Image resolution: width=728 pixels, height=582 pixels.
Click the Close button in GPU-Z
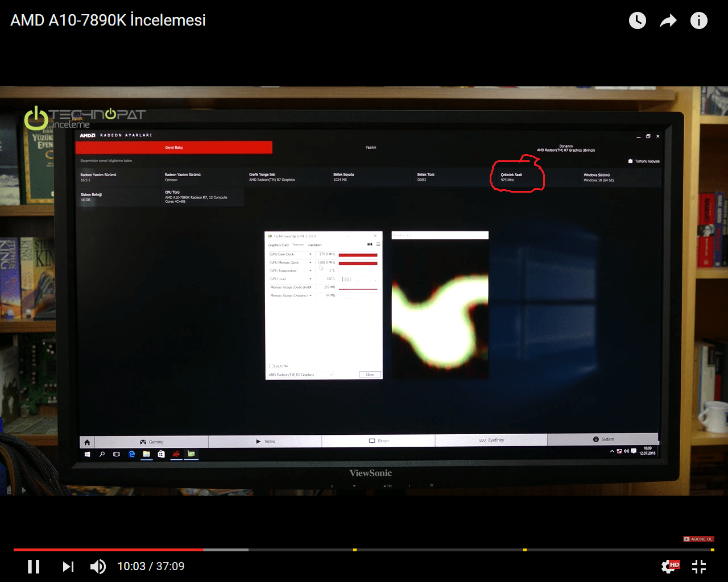(370, 375)
